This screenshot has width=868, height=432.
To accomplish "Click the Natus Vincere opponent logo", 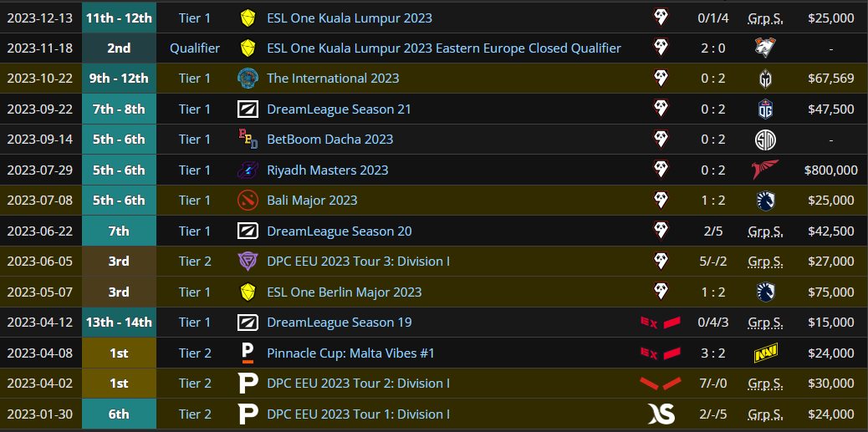I will (764, 353).
